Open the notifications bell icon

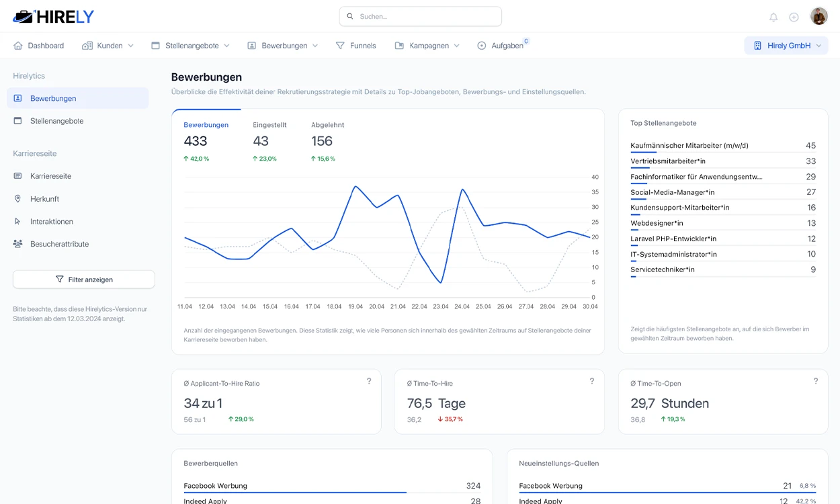pos(773,17)
